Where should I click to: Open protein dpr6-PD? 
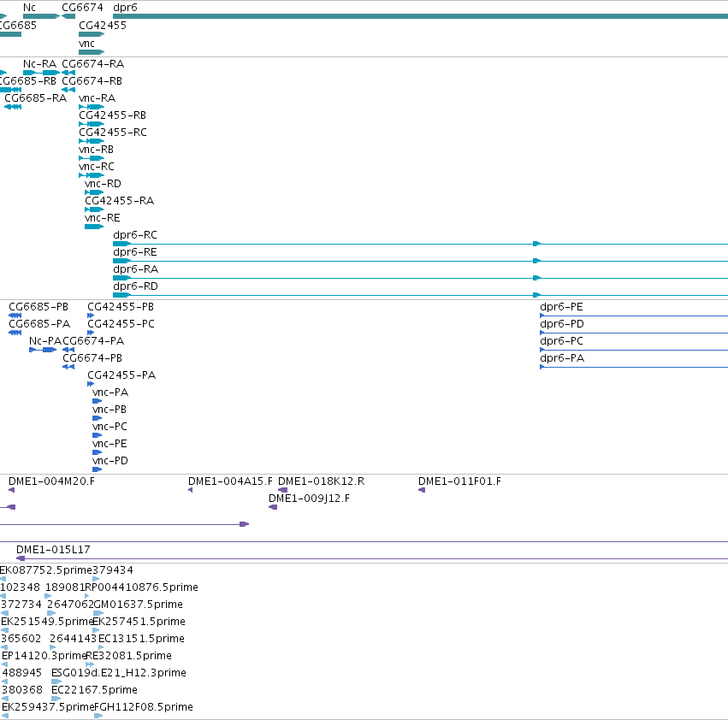pos(561,324)
